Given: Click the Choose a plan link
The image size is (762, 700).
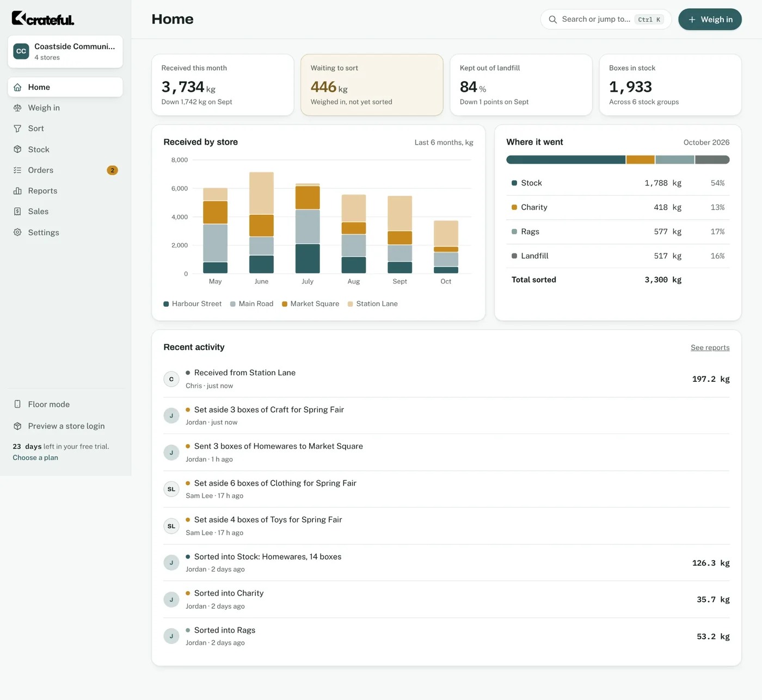Looking at the screenshot, I should click(35, 457).
